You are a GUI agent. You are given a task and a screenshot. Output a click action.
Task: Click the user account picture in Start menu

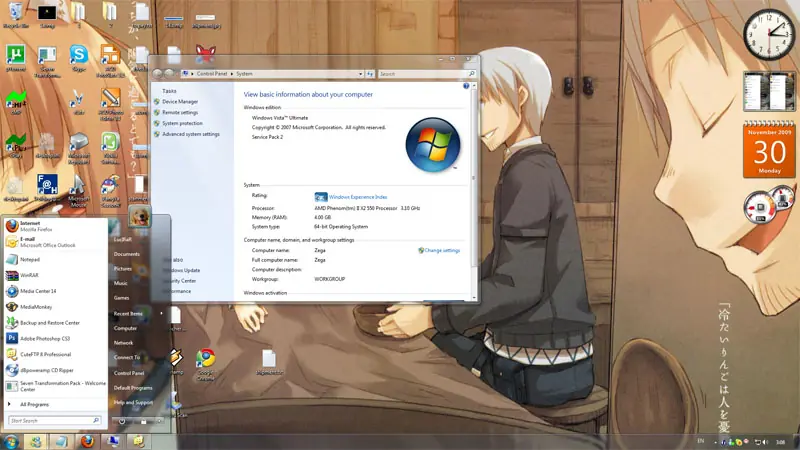(139, 216)
